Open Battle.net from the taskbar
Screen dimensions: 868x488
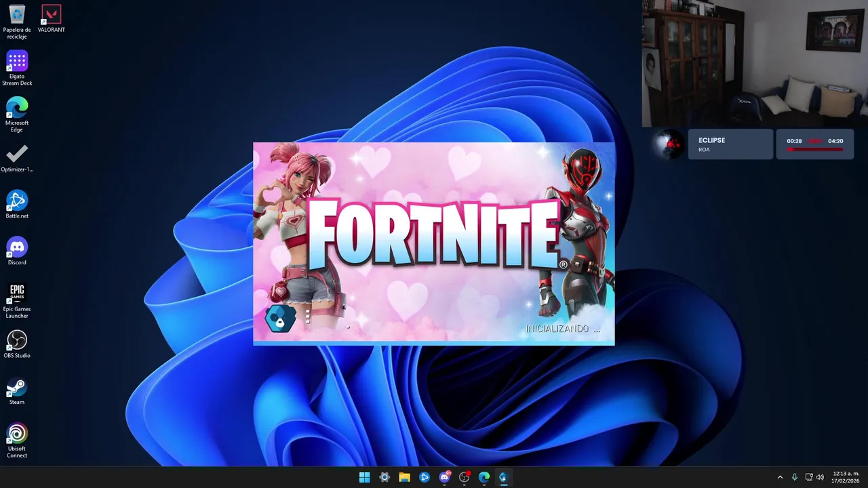425,477
